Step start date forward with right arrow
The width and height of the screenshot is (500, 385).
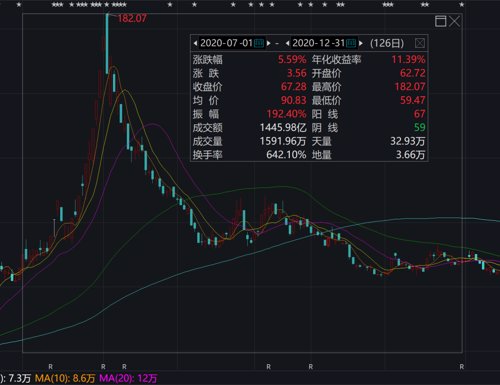[269, 43]
